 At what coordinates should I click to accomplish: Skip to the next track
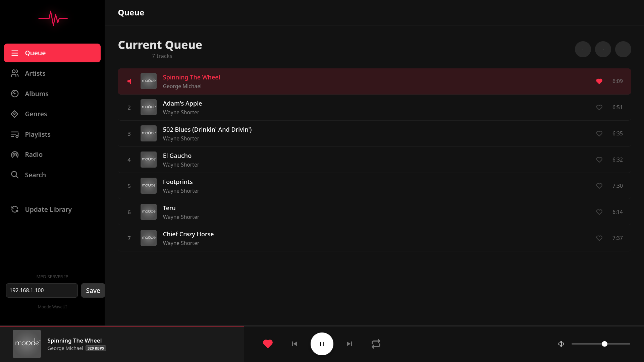(x=349, y=344)
